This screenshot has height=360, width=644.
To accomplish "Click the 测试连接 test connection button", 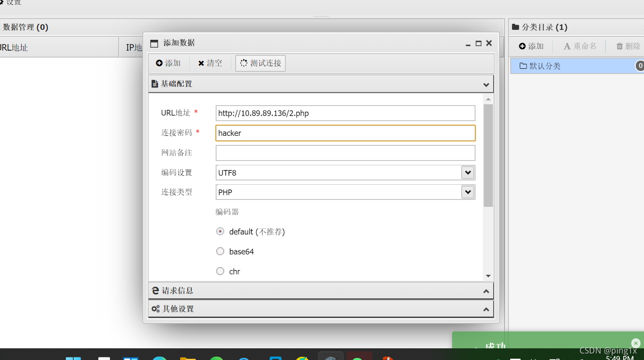I will pyautogui.click(x=261, y=63).
